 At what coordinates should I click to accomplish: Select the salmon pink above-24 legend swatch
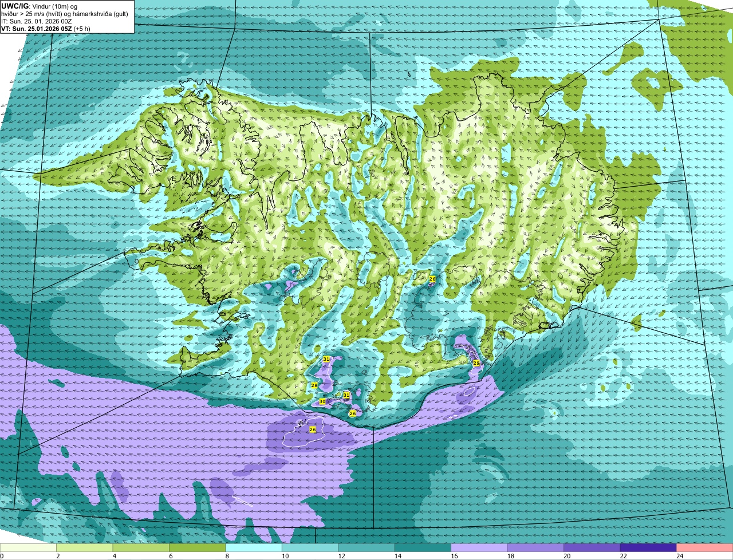point(705,547)
